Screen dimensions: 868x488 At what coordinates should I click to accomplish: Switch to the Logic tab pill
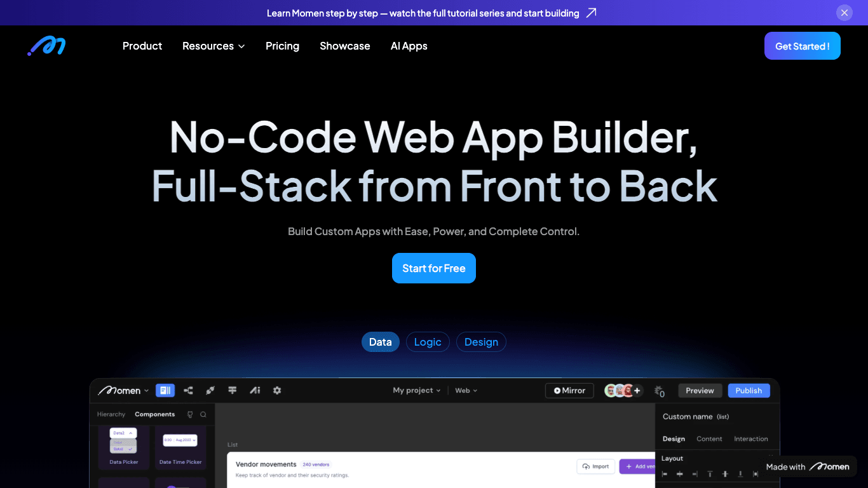(x=428, y=342)
